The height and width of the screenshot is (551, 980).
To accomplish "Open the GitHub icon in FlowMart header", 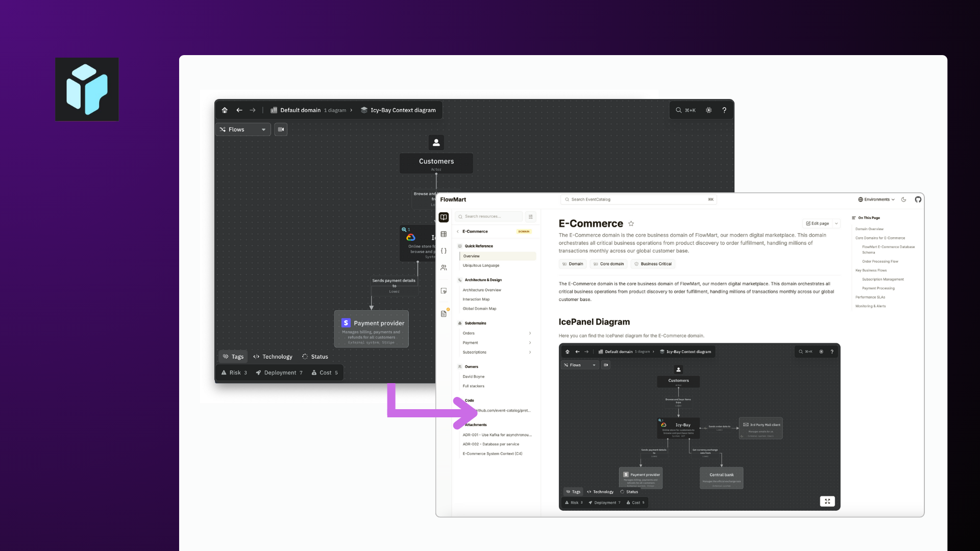I will click(918, 199).
